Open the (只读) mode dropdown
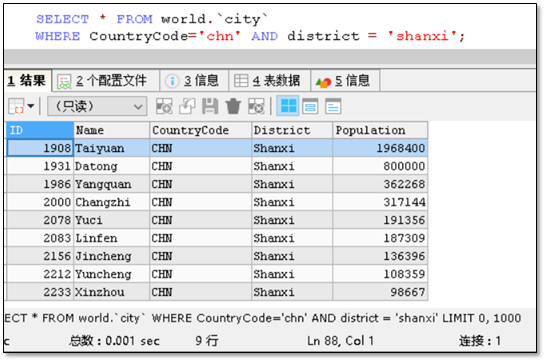This screenshot has width=546, height=362. coord(97,106)
